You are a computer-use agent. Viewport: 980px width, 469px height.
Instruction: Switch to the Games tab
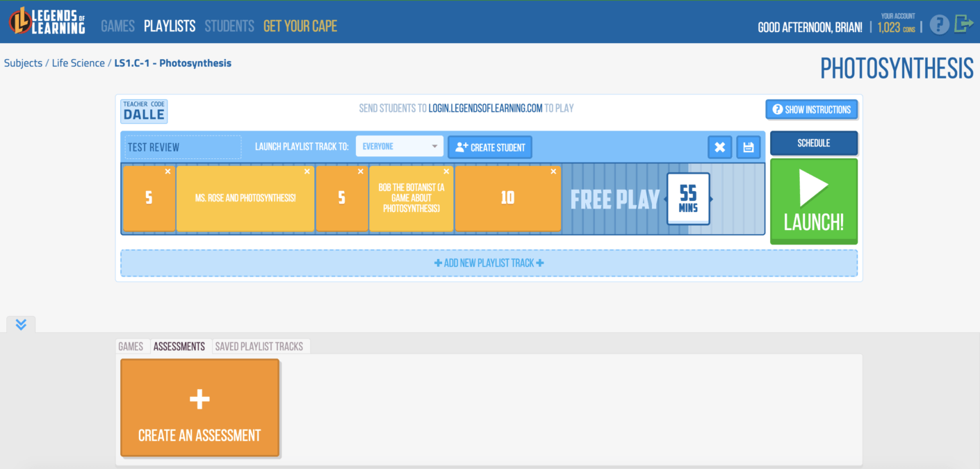tap(131, 346)
